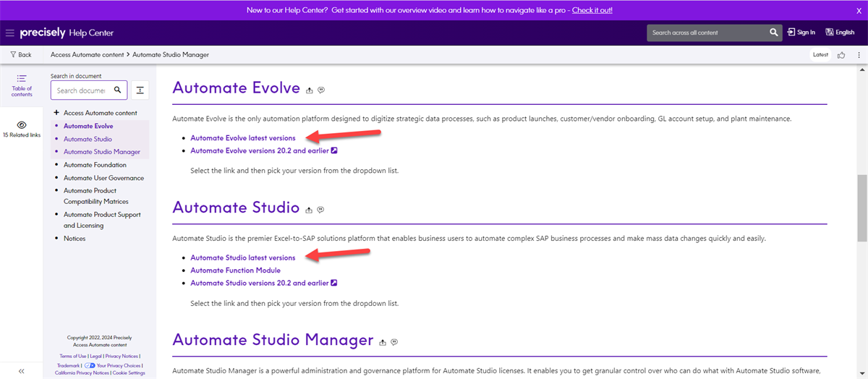This screenshot has width=868, height=379.
Task: Open the Privacy Notices footer link
Action: [121, 356]
